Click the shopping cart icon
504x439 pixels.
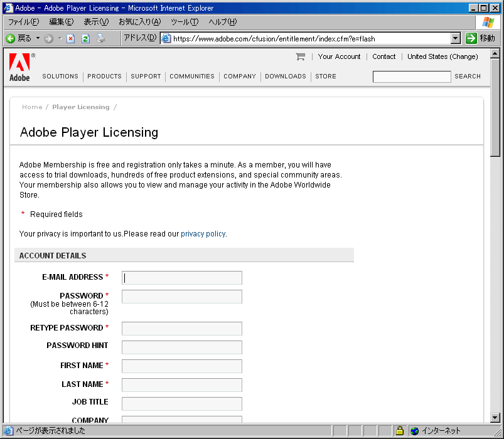tap(301, 56)
